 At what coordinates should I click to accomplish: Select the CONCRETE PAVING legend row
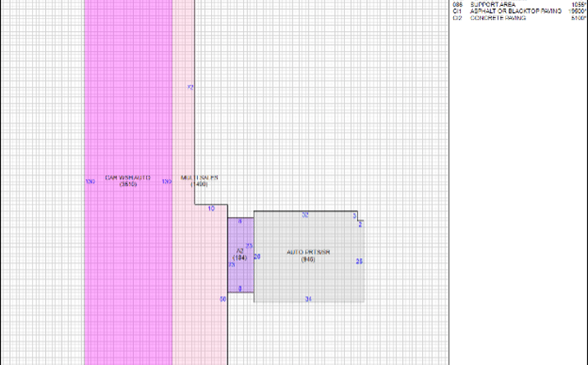(x=519, y=18)
